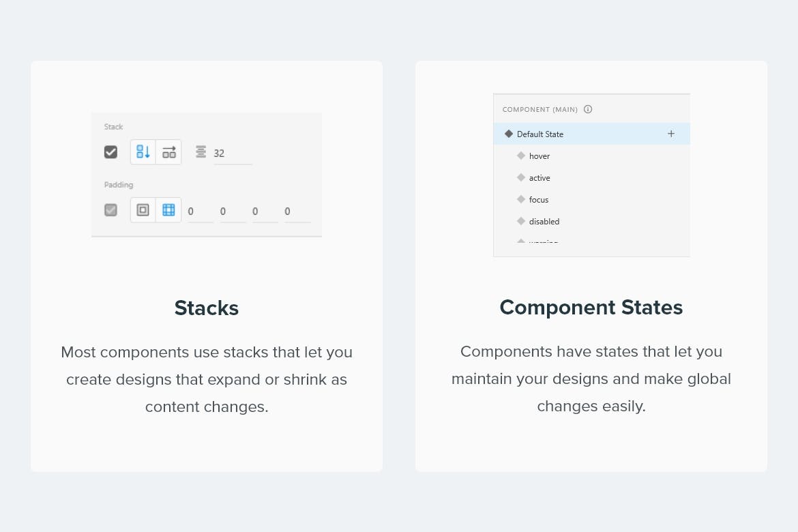Select the focus state

(538, 200)
